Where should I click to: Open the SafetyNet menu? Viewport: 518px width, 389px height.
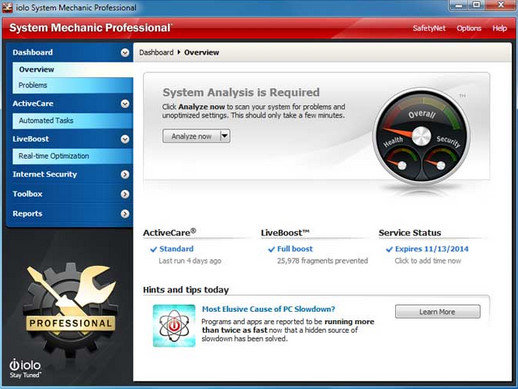coord(429,28)
